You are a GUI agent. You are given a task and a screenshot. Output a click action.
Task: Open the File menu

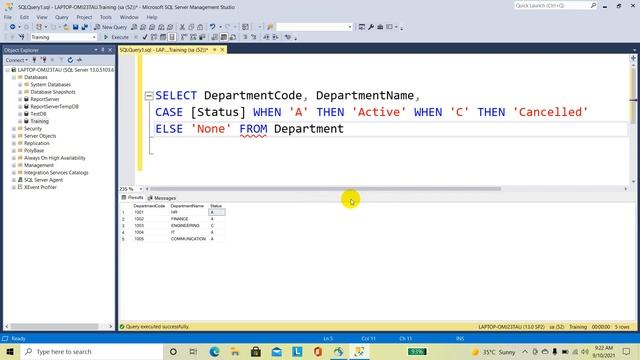(8, 17)
